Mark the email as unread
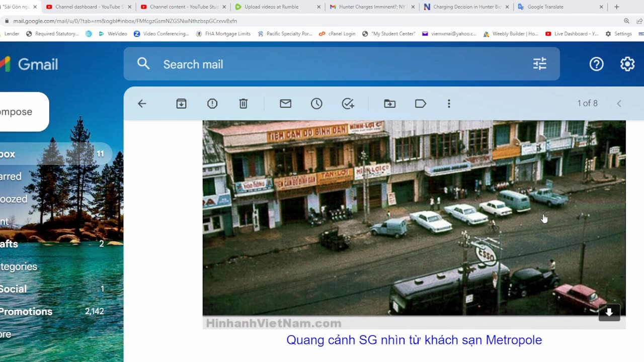644x362 pixels. [286, 104]
